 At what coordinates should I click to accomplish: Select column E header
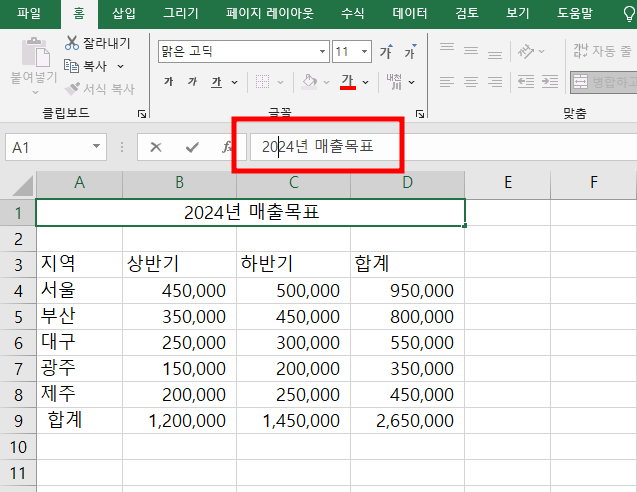(508, 182)
